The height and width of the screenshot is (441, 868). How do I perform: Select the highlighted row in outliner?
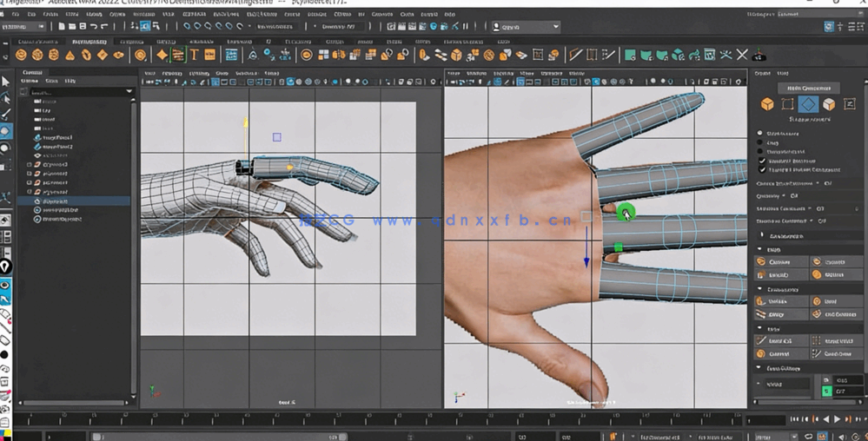(x=74, y=201)
